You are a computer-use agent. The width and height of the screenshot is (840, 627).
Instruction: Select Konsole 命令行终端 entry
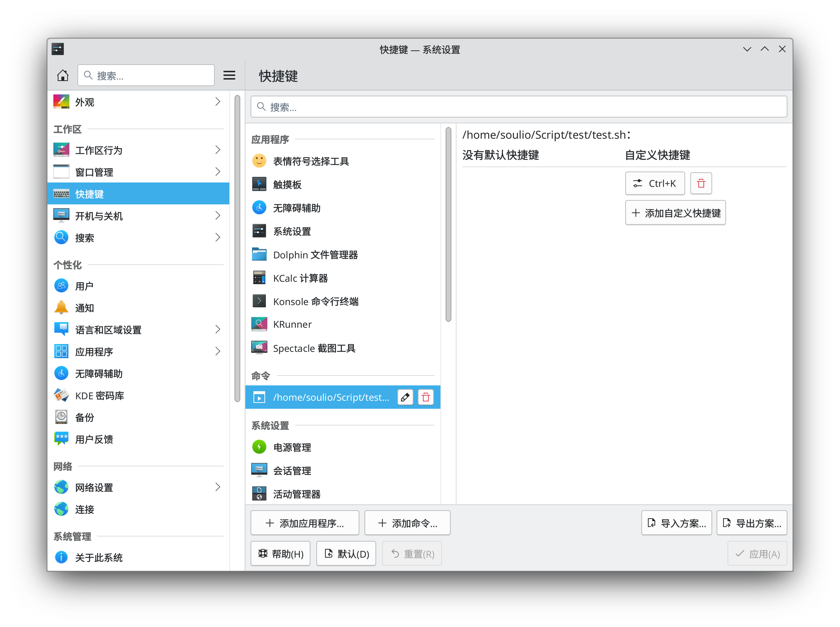(x=315, y=301)
